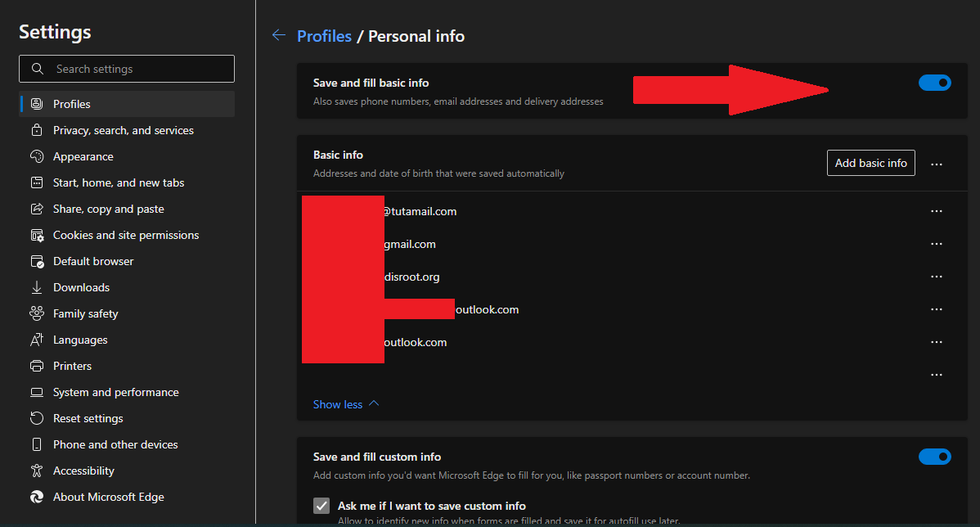Image resolution: width=980 pixels, height=527 pixels.
Task: Click the Profiles icon in sidebar
Action: [x=36, y=104]
